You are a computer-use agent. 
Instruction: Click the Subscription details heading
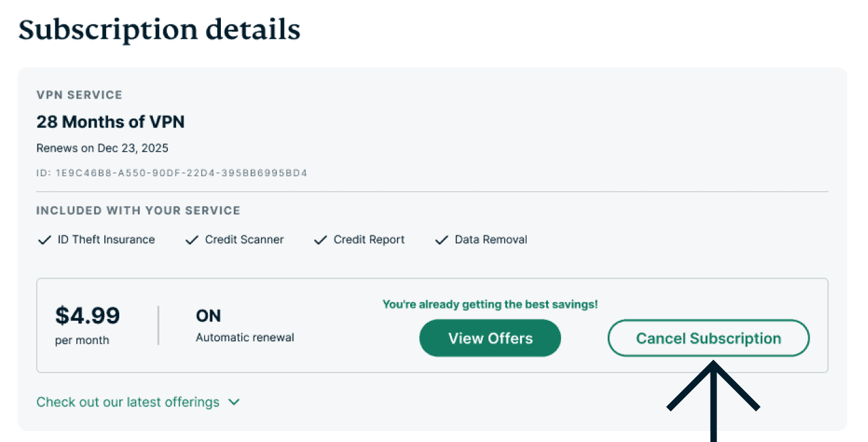click(159, 30)
